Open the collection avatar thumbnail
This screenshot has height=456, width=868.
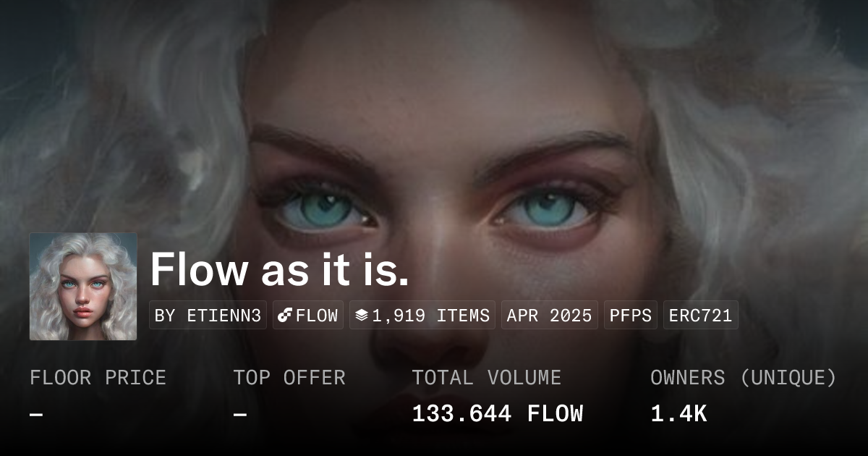tap(83, 287)
